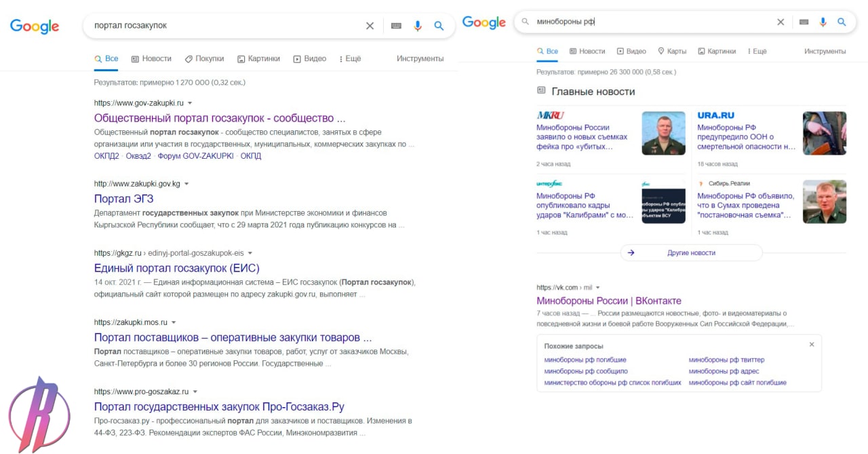Open Сибирь.Реалии news thumbnail image
This screenshot has width=868, height=454.
(825, 202)
